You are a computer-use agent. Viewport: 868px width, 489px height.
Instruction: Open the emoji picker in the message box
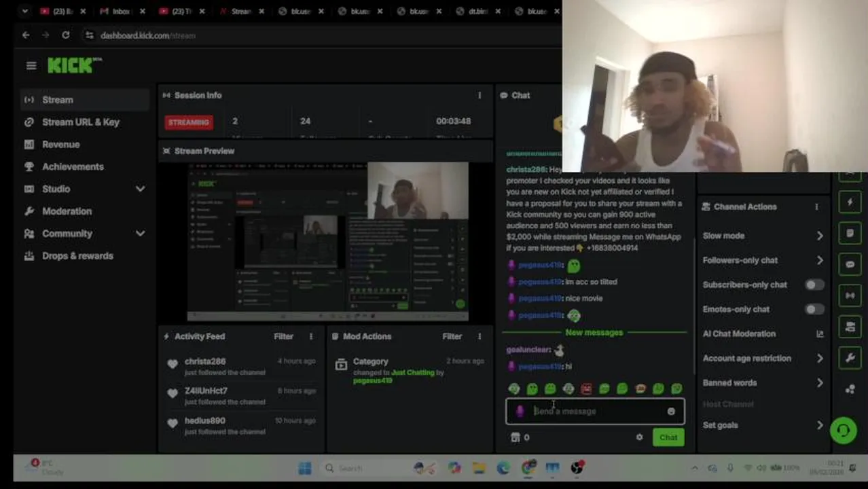pos(671,412)
